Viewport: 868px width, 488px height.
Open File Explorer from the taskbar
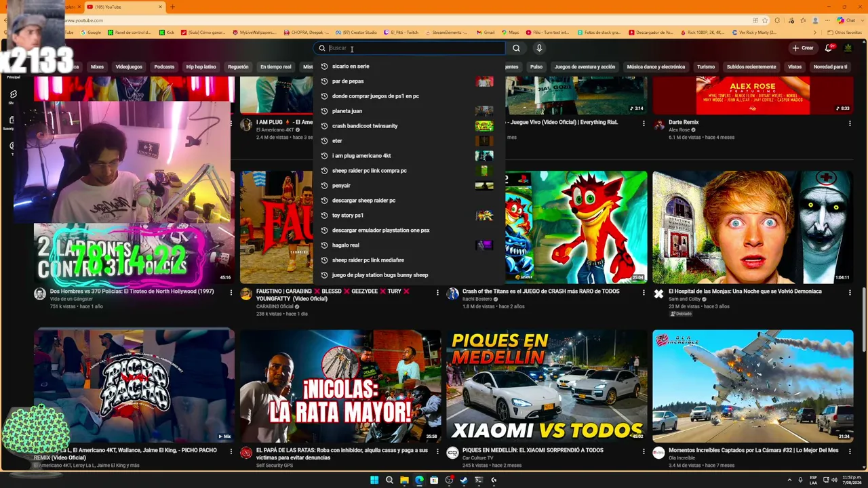pos(404,480)
